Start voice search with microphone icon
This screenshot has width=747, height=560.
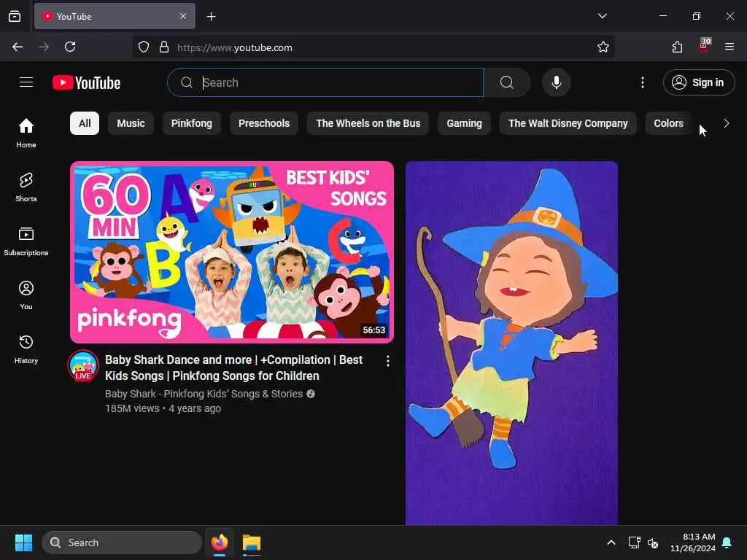pyautogui.click(x=556, y=82)
